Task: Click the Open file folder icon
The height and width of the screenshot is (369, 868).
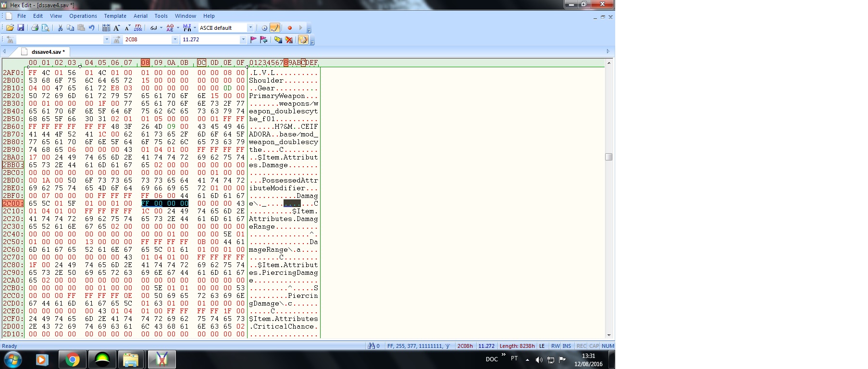Action: (x=10, y=28)
